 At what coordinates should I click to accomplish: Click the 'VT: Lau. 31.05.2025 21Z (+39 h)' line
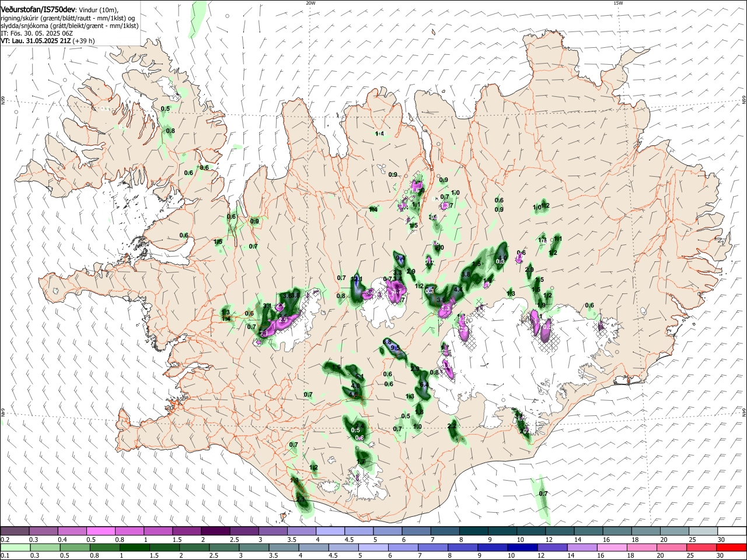click(x=48, y=41)
